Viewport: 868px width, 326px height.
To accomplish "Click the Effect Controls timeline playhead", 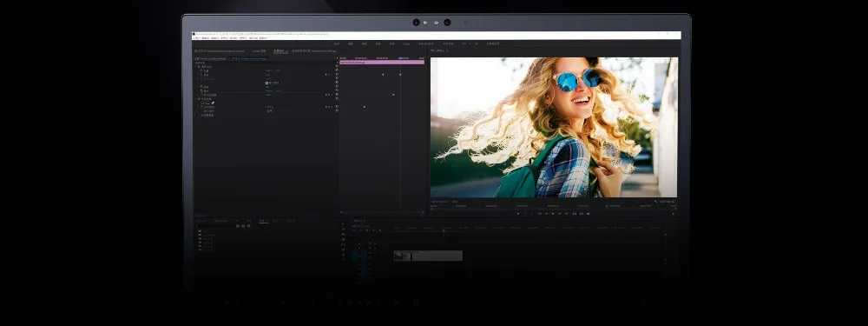I will point(401,57).
